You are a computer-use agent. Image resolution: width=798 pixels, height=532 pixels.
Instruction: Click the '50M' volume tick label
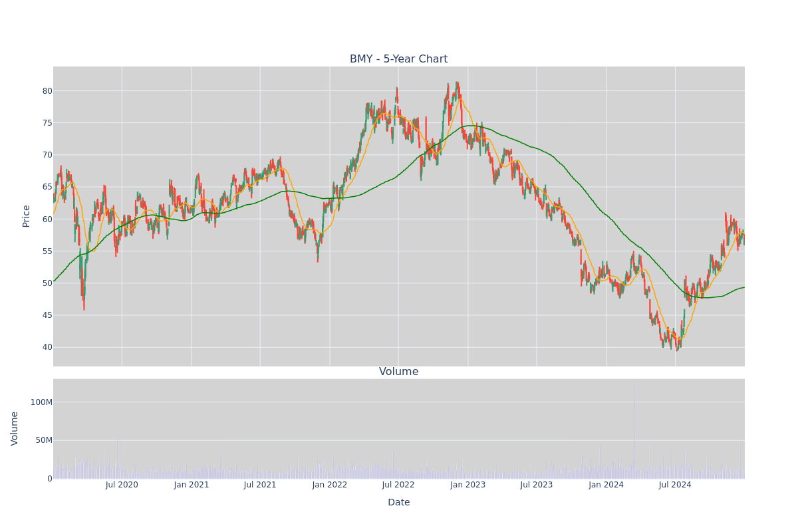[x=43, y=440]
